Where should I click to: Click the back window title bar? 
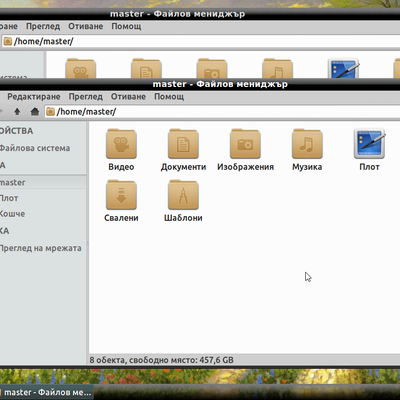click(x=200, y=14)
